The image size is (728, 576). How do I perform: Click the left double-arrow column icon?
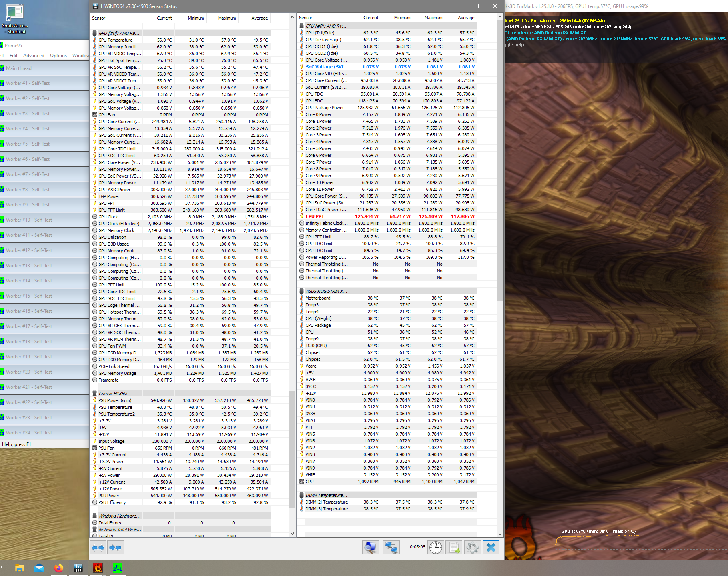[98, 547]
